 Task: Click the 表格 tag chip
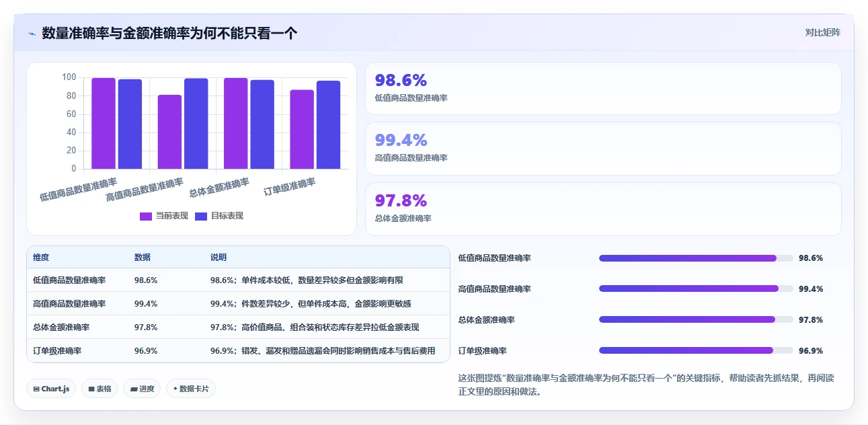pos(100,389)
